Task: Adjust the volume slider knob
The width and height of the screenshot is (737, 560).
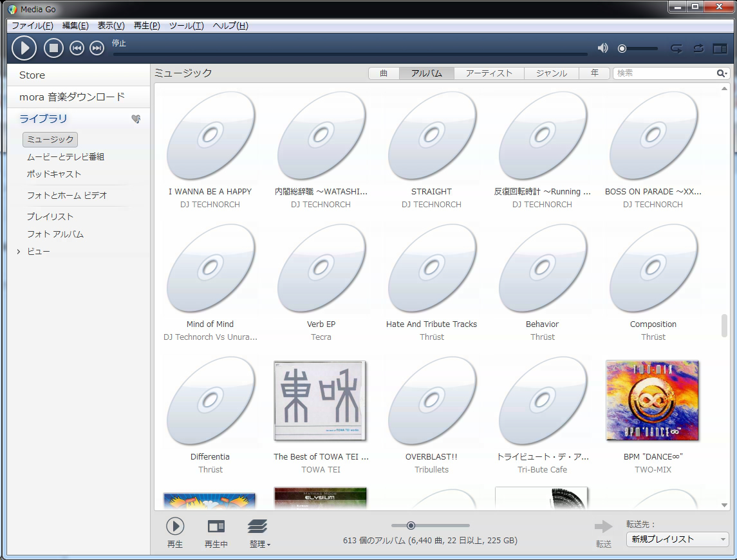Action: click(622, 48)
